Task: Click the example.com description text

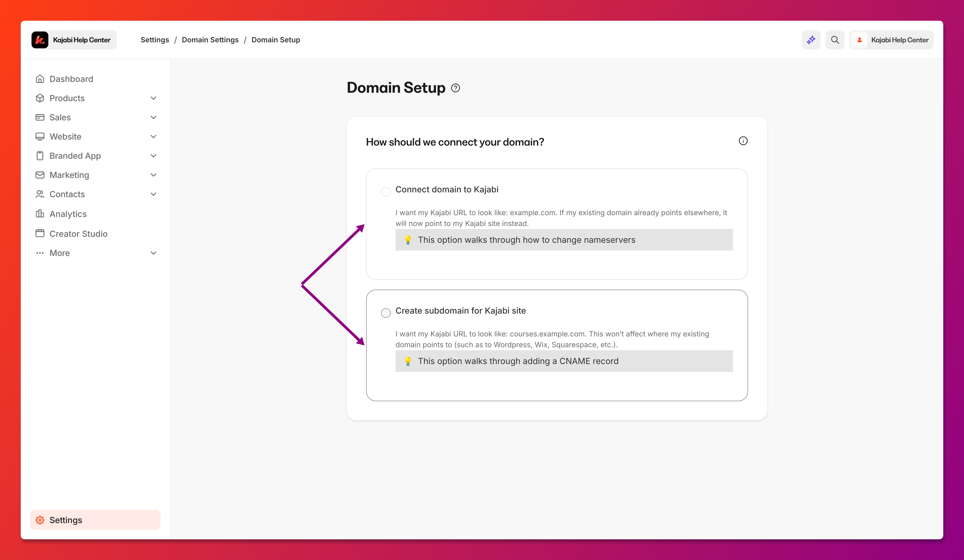Action: coord(561,218)
